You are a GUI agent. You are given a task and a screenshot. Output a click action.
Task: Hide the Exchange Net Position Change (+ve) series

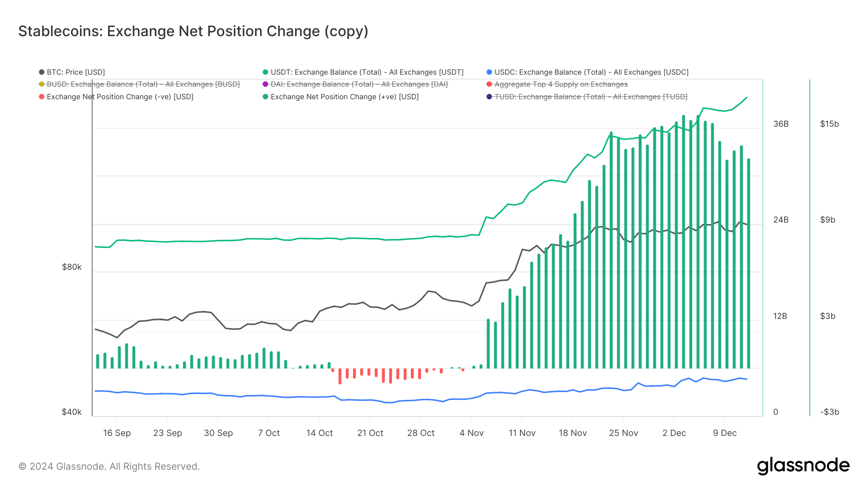pos(344,97)
